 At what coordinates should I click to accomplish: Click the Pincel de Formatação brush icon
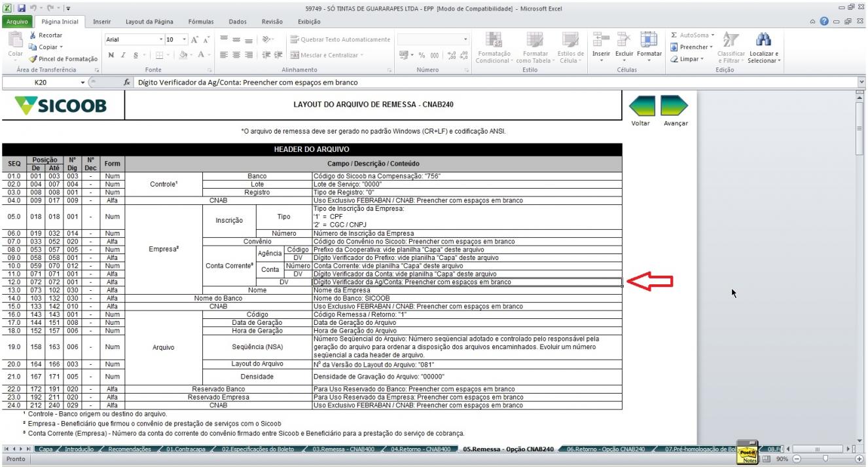coord(33,59)
